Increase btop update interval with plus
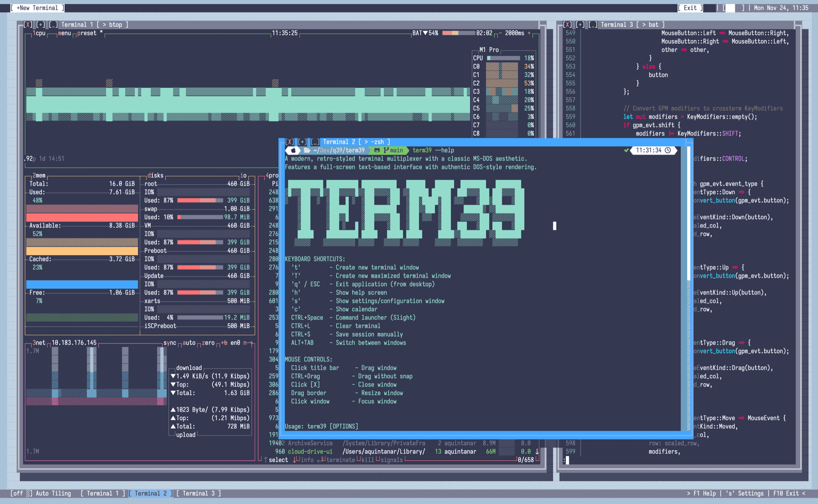This screenshot has width=818, height=504. (529, 33)
